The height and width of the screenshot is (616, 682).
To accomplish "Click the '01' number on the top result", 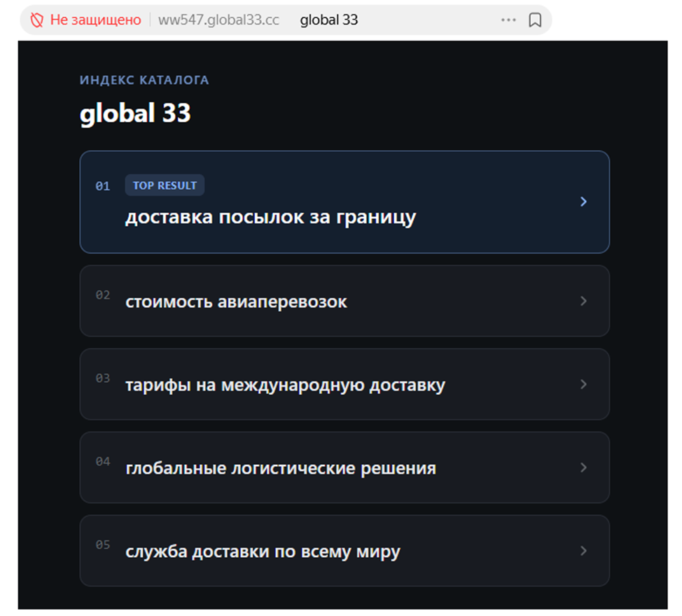I will tap(103, 186).
